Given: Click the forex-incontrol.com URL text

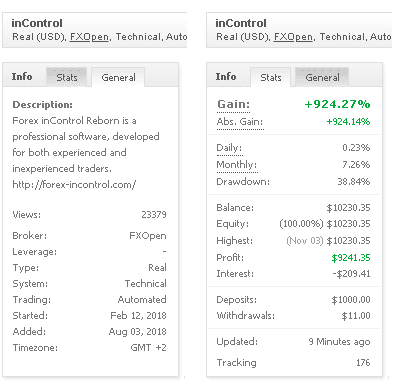Looking at the screenshot, I should pyautogui.click(x=74, y=185).
